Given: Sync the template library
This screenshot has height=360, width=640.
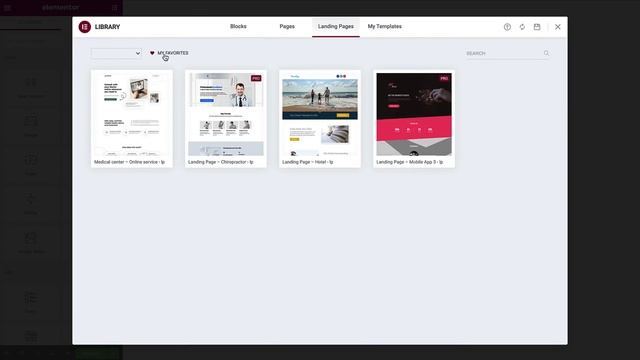Looking at the screenshot, I should [522, 27].
